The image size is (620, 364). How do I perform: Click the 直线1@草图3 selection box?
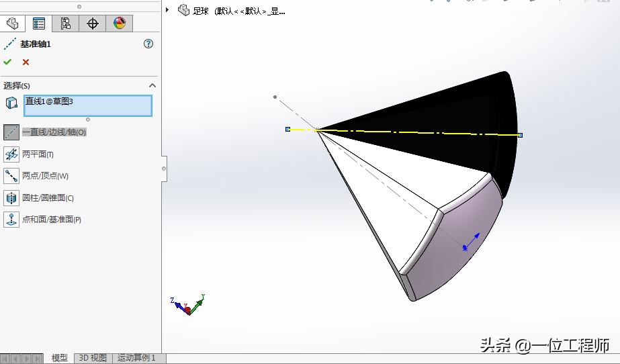[88, 105]
